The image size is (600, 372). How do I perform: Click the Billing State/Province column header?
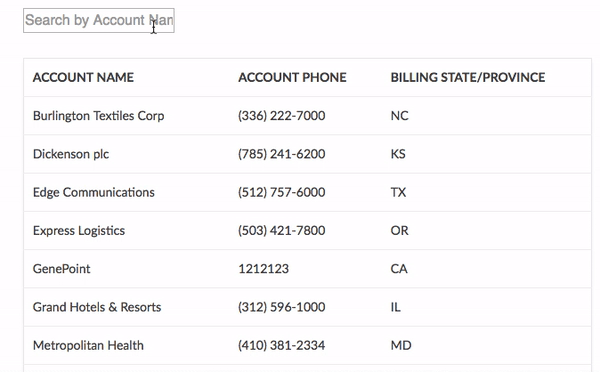(x=468, y=77)
